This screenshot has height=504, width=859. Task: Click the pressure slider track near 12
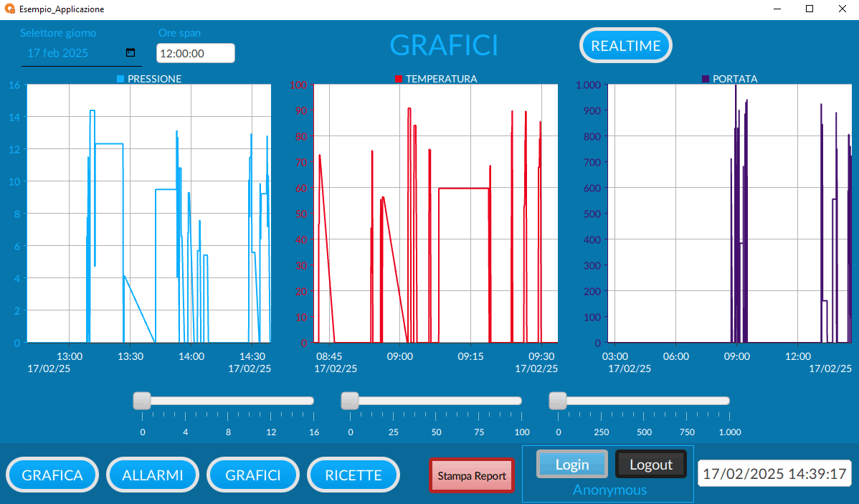(x=271, y=401)
